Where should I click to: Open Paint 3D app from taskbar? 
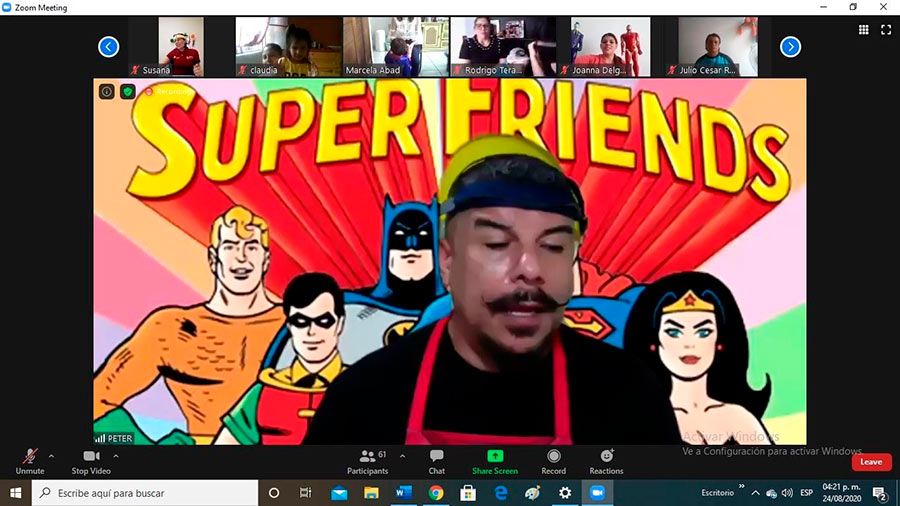coord(533,493)
